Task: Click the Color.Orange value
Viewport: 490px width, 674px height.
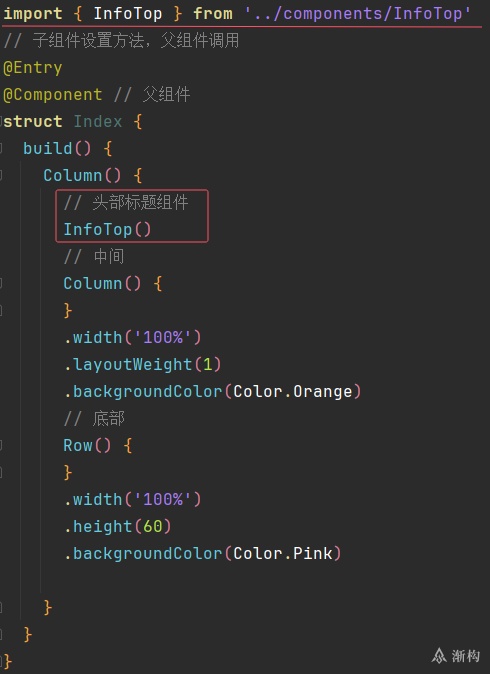Action: [x=293, y=392]
